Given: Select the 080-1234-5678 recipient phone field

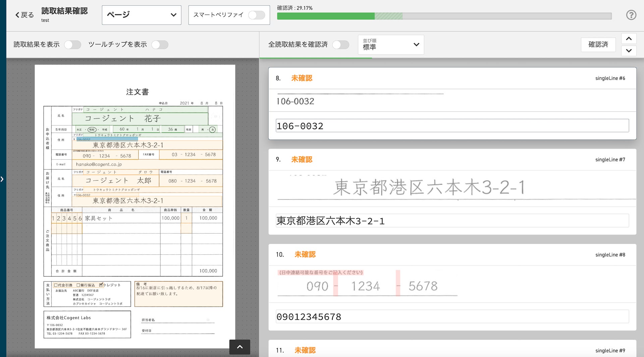Looking at the screenshot, I should pos(191,181).
